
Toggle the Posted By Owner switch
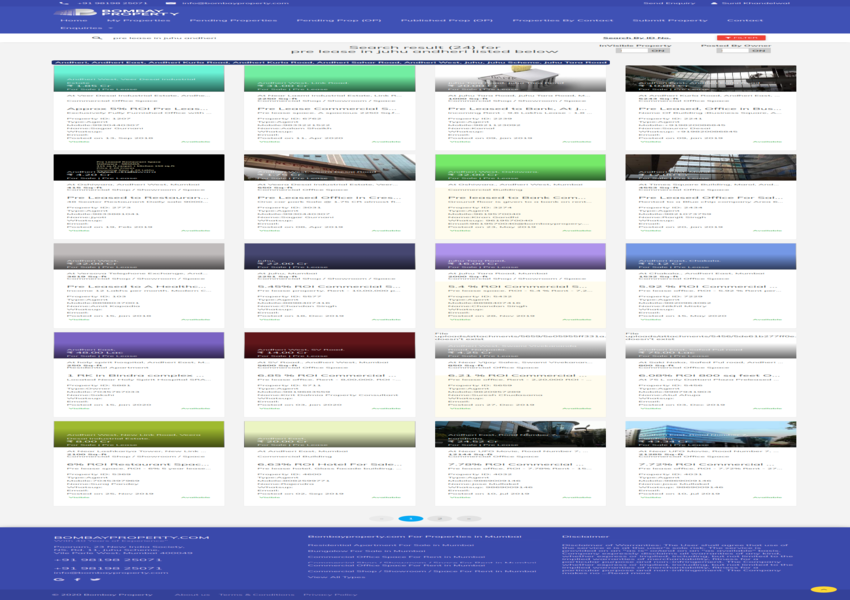pos(756,50)
